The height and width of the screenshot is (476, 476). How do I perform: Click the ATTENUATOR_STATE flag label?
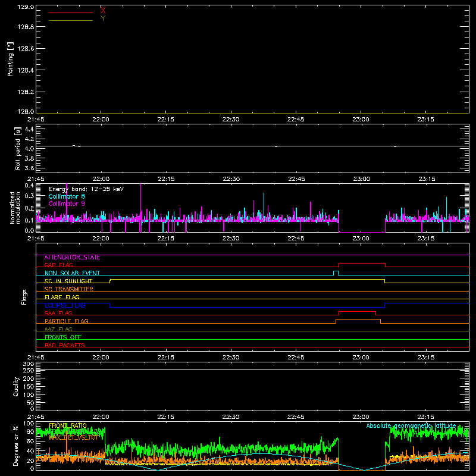tap(72, 258)
